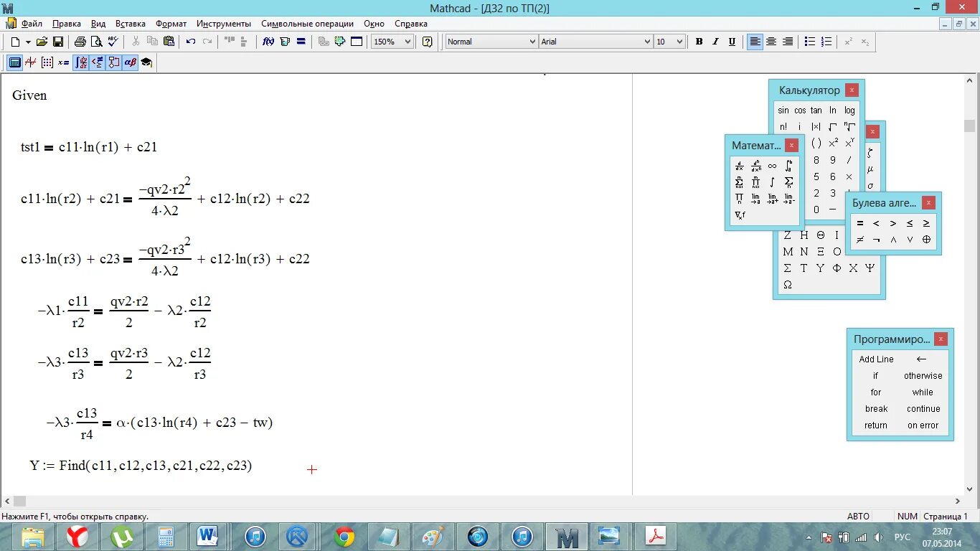Viewport: 980px width, 551px height.
Task: Paste from clipboard icon
Action: coord(169,42)
